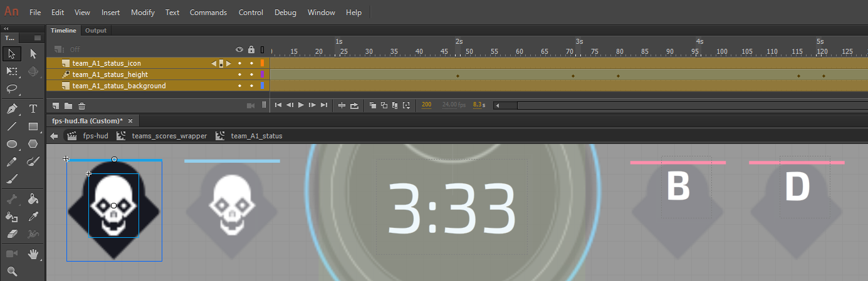
Task: Toggle the Loop playback button
Action: point(354,105)
